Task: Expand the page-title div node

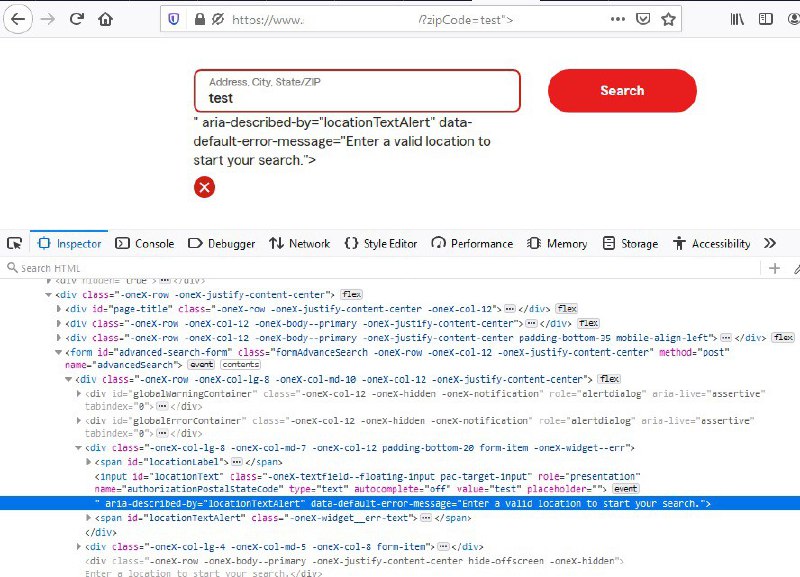Action: pyautogui.click(x=59, y=309)
